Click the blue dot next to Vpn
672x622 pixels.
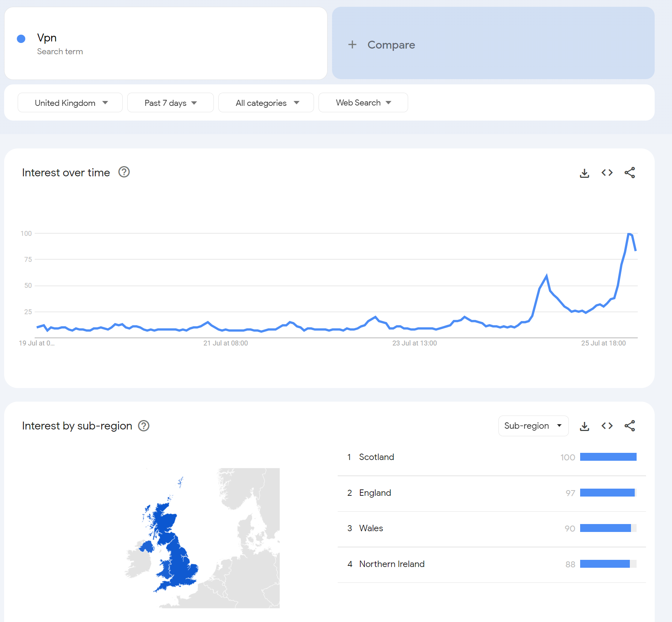(21, 38)
